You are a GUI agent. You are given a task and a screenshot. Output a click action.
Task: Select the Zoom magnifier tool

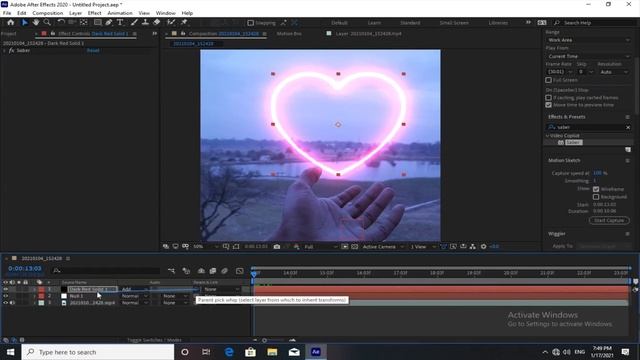47,22
